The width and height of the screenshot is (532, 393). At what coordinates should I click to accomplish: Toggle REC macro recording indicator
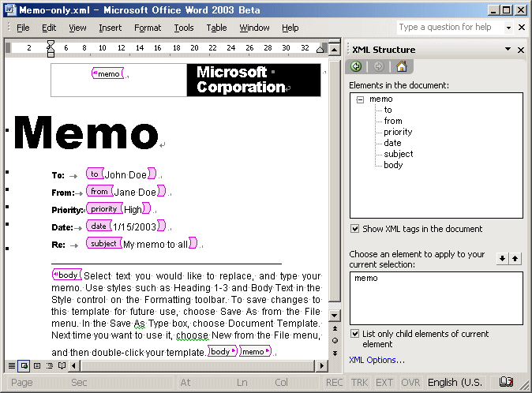pos(334,382)
